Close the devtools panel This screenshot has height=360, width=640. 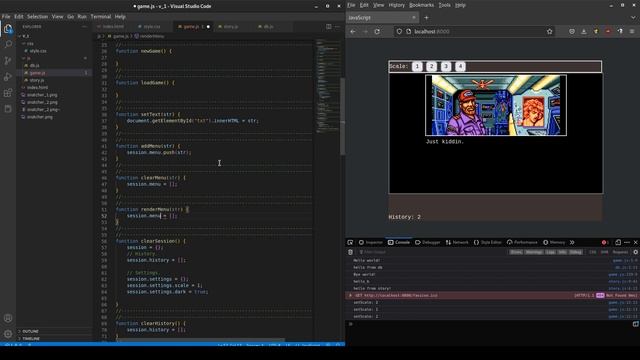(636, 242)
